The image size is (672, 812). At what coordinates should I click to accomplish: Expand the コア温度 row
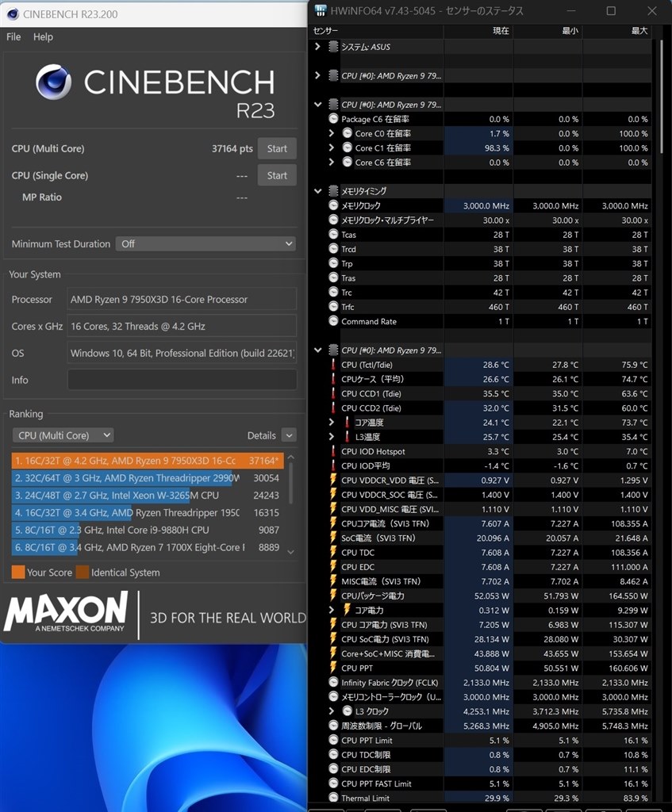click(x=332, y=423)
